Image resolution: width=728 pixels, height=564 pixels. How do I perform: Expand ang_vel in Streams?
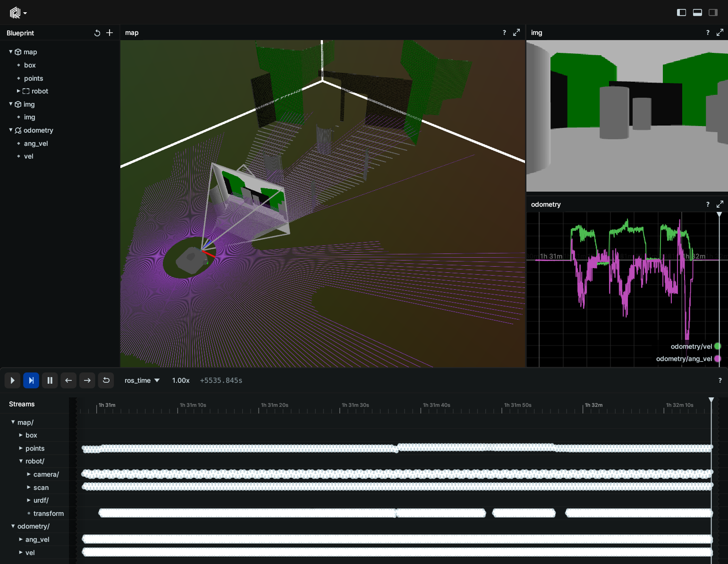pyautogui.click(x=21, y=539)
